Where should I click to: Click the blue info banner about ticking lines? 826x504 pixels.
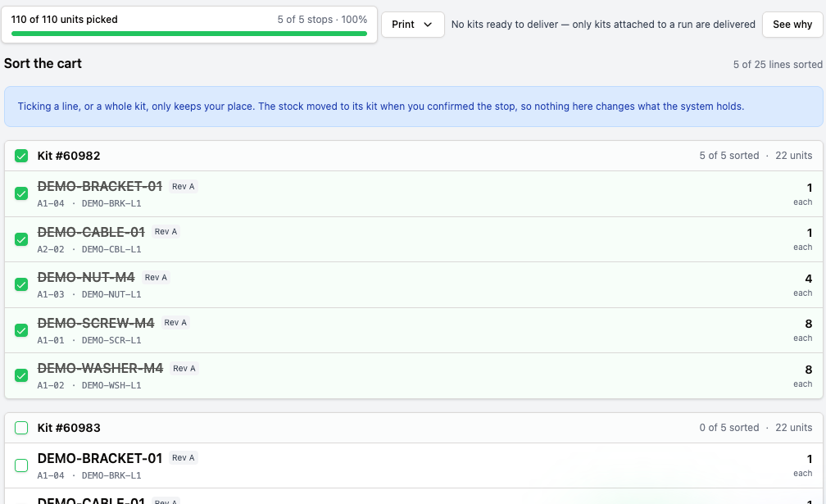tap(414, 107)
